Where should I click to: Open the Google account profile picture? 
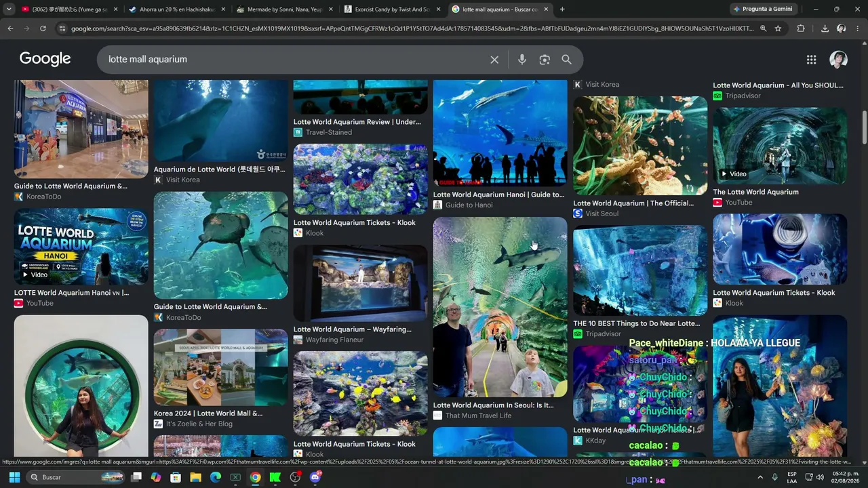point(838,60)
